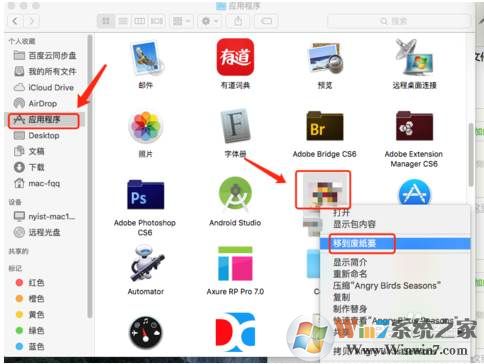This screenshot has height=364, width=484.
Task: Go back with the toolbar back arrow
Action: pos(15,21)
